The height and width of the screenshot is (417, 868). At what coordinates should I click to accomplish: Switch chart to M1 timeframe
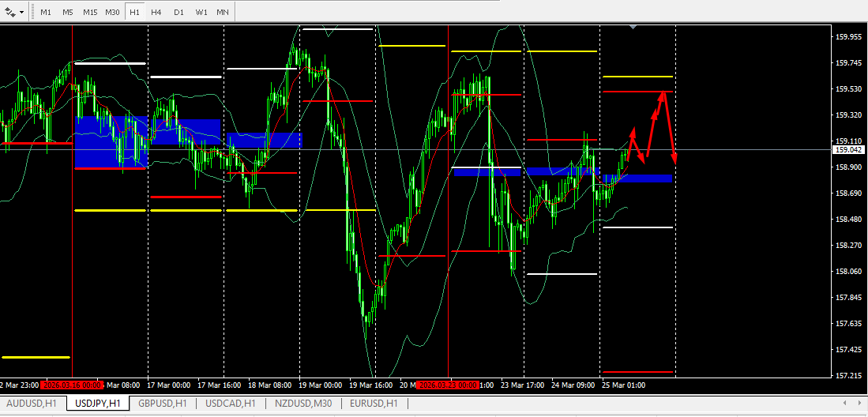point(46,12)
